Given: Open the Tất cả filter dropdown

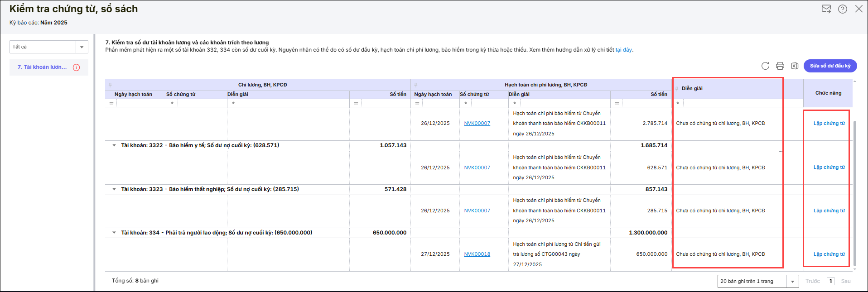Looking at the screenshot, I should (82, 47).
